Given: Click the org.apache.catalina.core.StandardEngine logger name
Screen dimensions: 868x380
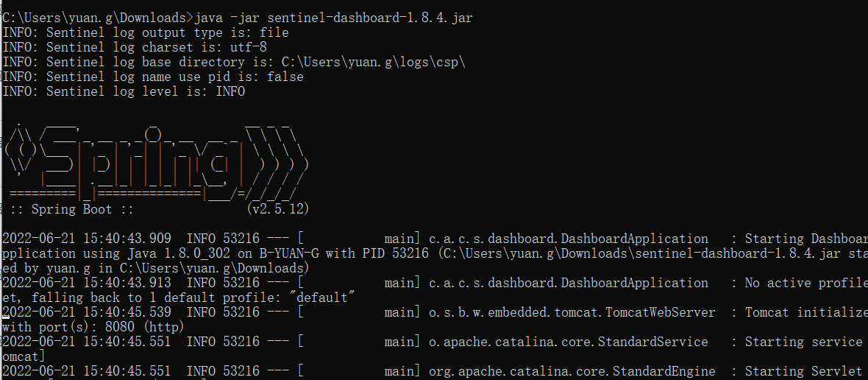Looking at the screenshot, I should pos(572,371).
